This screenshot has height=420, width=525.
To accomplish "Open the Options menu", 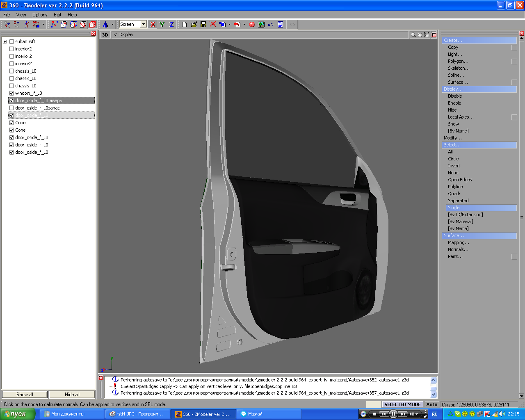I will [40, 15].
